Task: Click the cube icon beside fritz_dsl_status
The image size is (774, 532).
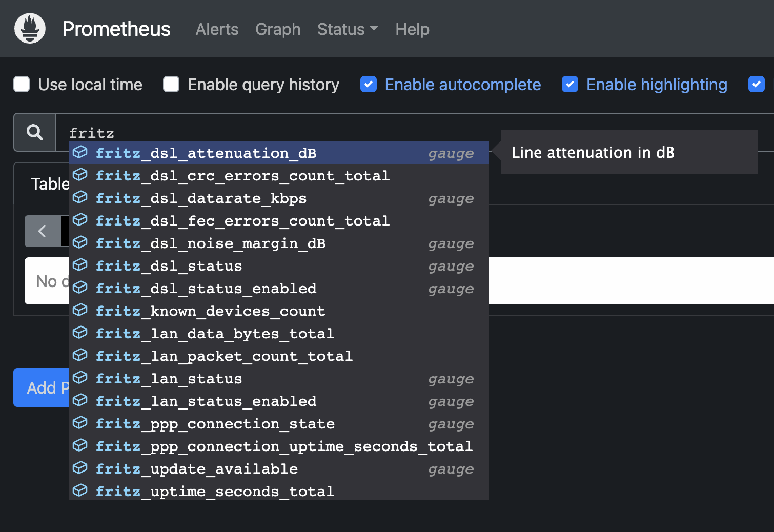Action: (80, 265)
